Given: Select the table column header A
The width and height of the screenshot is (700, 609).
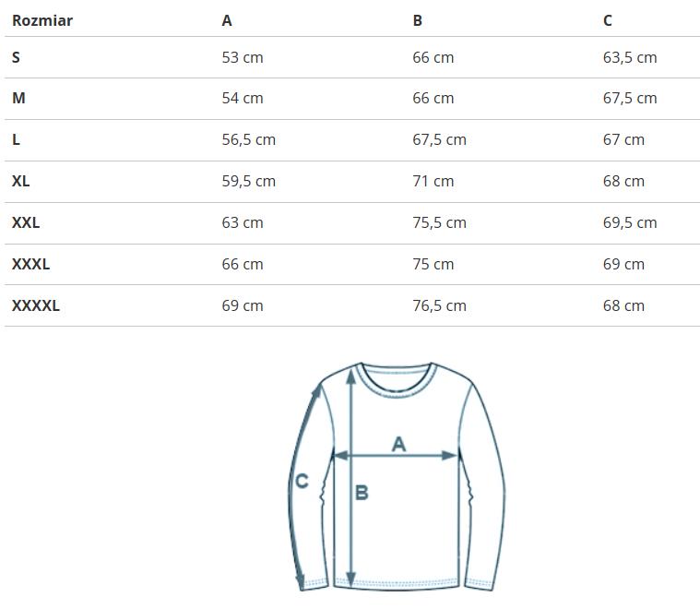Looking at the screenshot, I should pos(227,20).
